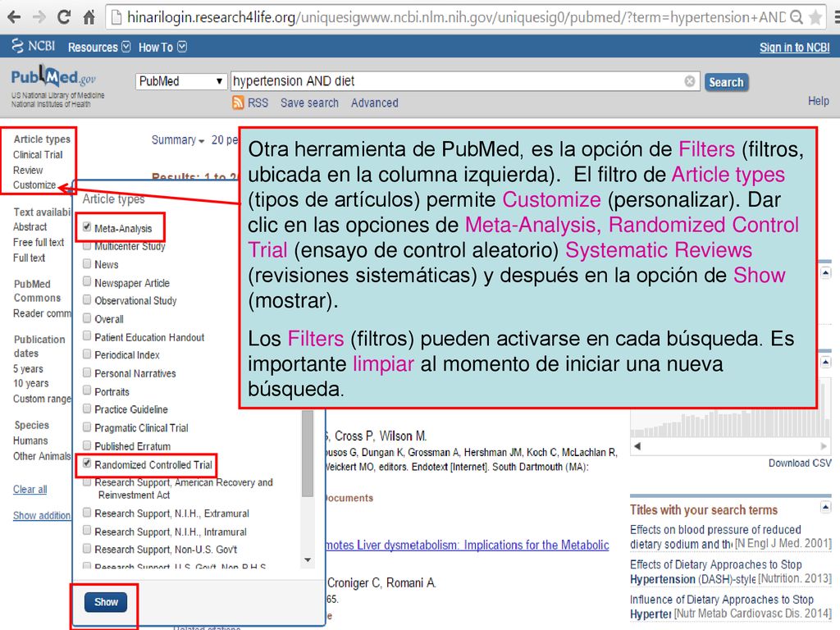Image resolution: width=840 pixels, height=630 pixels.
Task: Click the left arrow of the results chart
Action: point(637,446)
